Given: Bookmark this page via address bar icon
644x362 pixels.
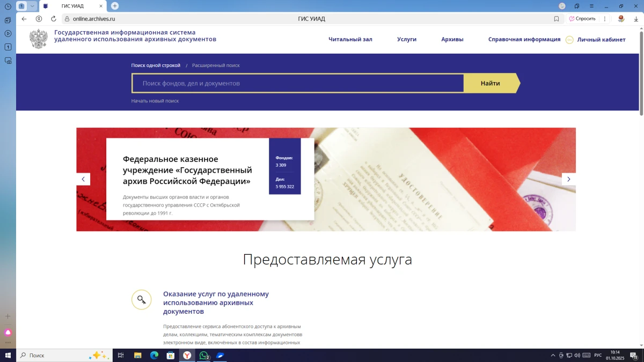Looking at the screenshot, I should [x=557, y=19].
